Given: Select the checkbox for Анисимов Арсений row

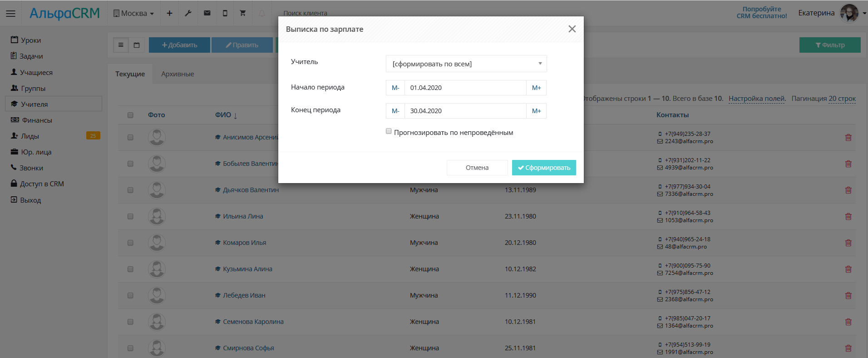Looking at the screenshot, I should (130, 137).
